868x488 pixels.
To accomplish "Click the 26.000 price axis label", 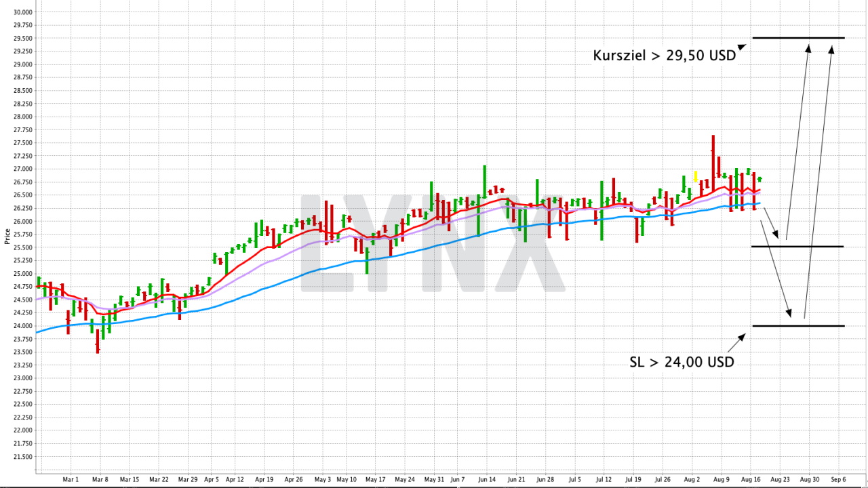I will click(x=22, y=221).
